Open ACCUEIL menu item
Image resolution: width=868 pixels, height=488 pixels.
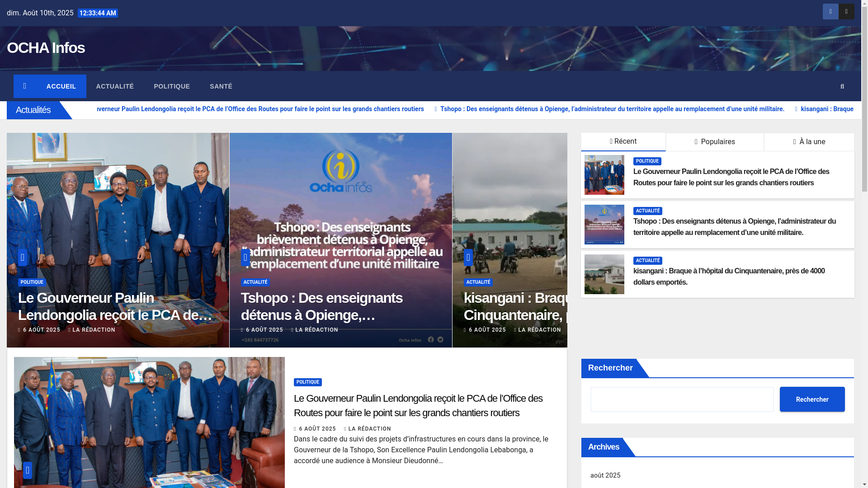click(61, 86)
